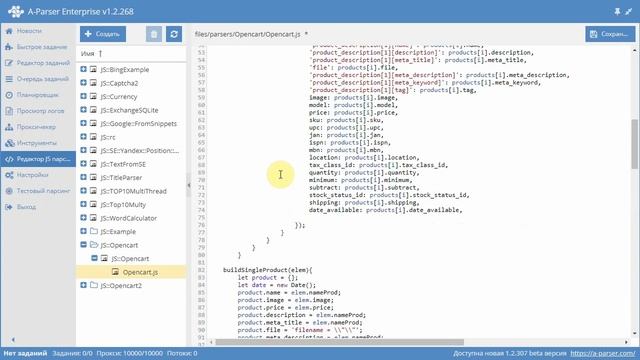Viewport: 640px width, 360px height.
Task: Collapse the JS::Opencart folder
Action: [83, 244]
